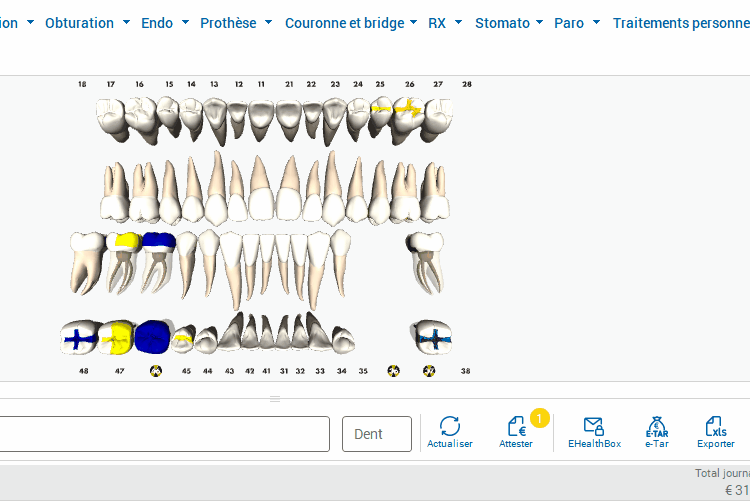Click the Actualiser refresh icon
Screen dimensions: 750x501
click(x=450, y=426)
